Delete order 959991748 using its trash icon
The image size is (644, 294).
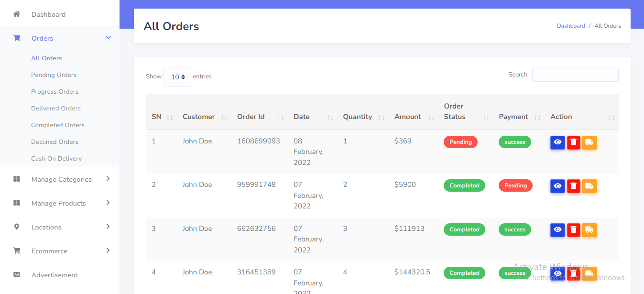[573, 186]
